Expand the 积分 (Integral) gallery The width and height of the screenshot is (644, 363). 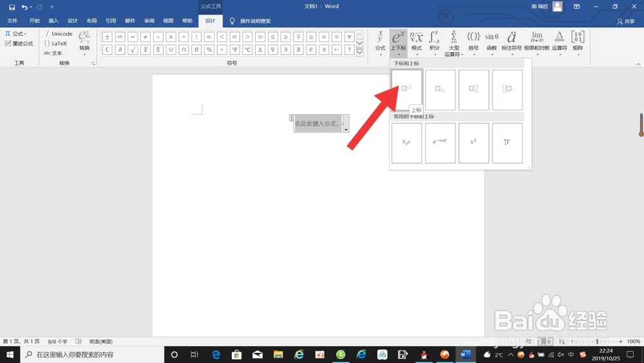(x=435, y=43)
